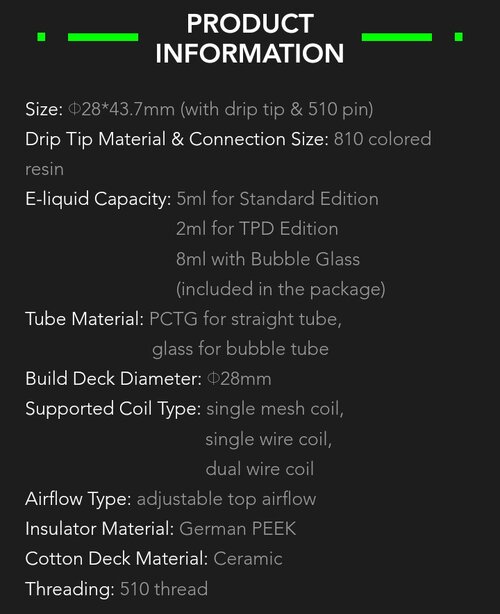This screenshot has height=614, width=500.
Task: Click Drip Tip Material & Connection Size label
Action: coord(177,139)
